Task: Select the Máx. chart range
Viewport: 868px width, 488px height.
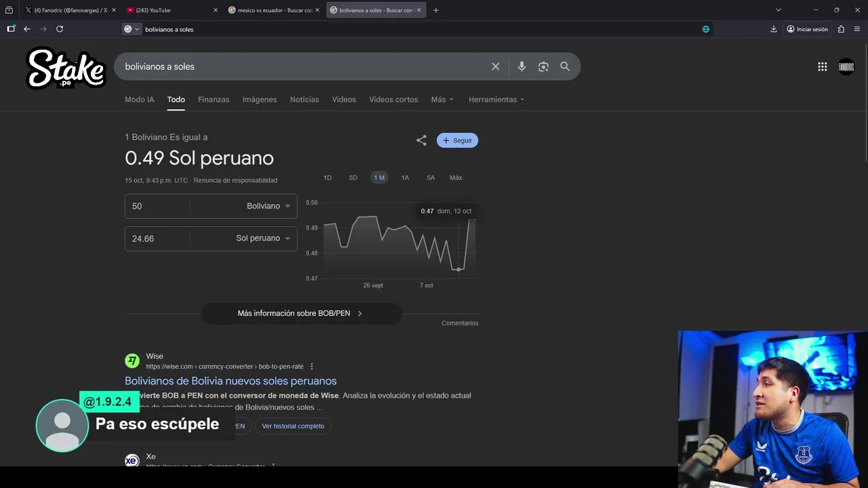Action: [456, 178]
